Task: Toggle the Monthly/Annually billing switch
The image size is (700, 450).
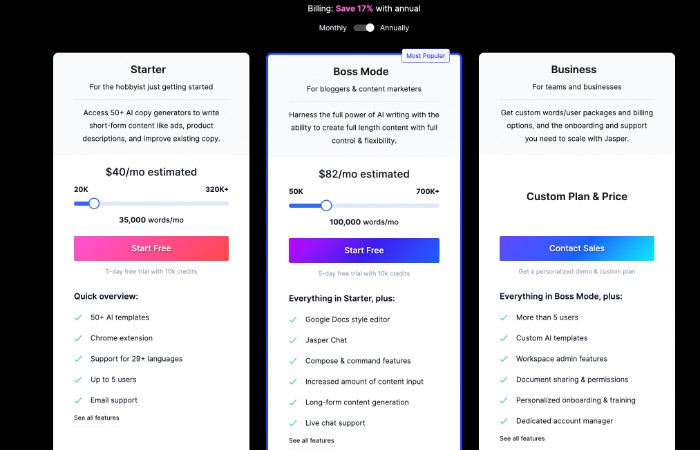Action: pos(364,28)
